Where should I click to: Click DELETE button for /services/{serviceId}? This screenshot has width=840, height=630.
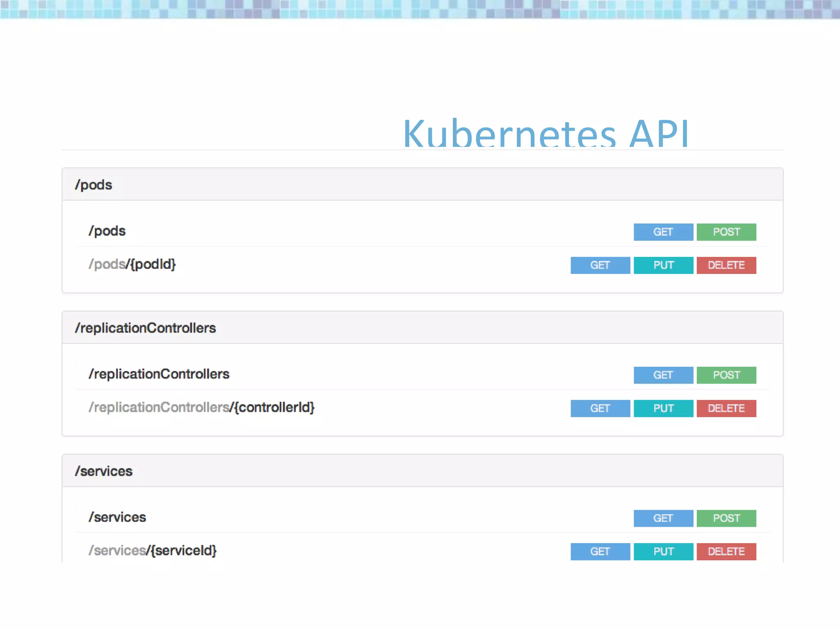(726, 551)
